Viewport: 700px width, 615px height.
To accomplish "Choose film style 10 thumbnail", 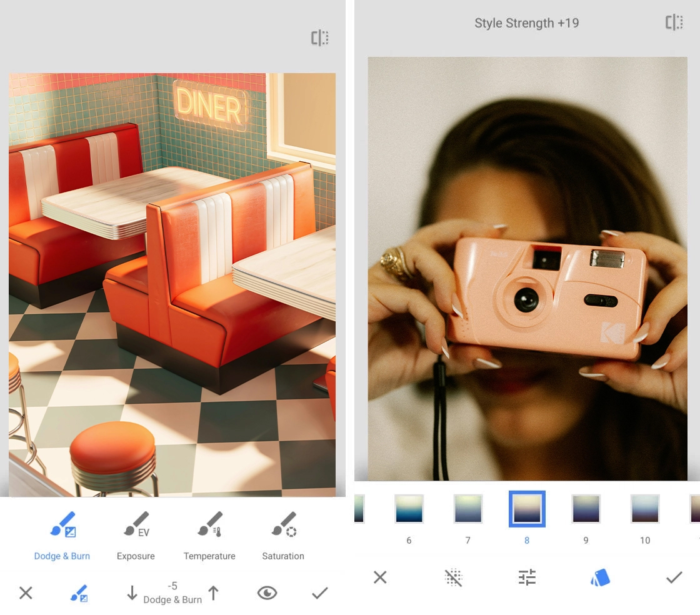I will tap(644, 509).
